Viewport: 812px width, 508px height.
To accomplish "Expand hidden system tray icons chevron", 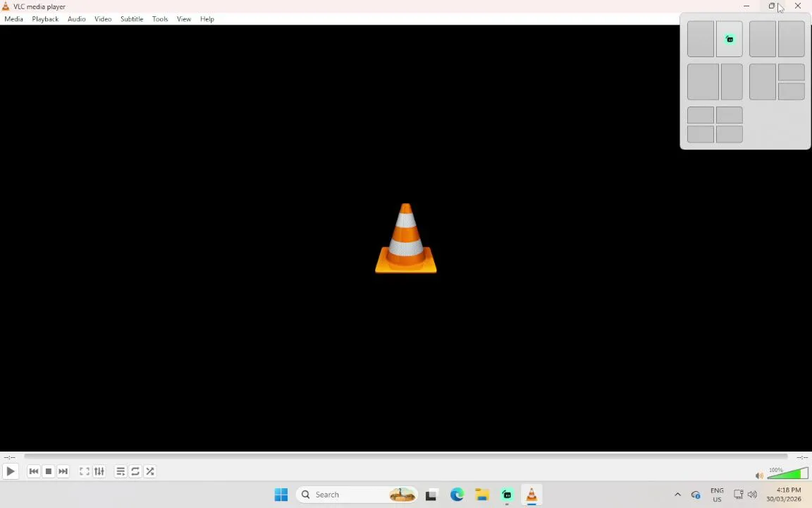I will tap(677, 495).
